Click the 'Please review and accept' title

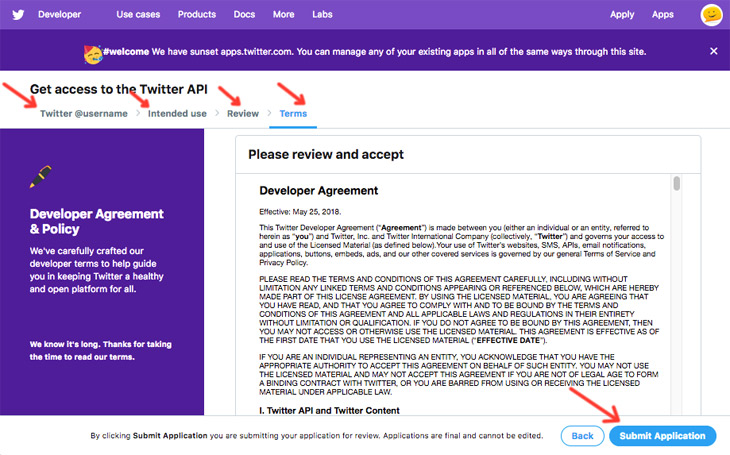(x=326, y=154)
